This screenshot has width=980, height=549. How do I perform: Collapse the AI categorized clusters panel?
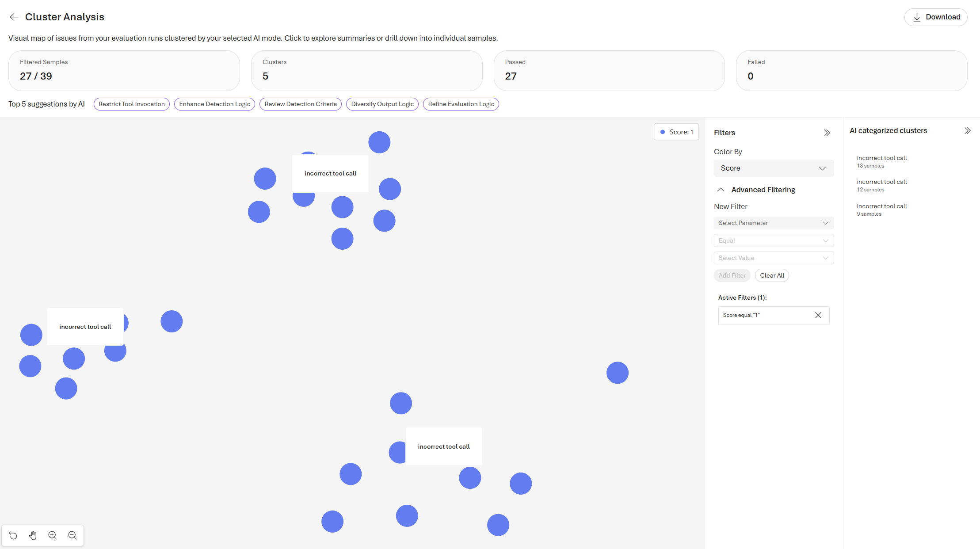click(968, 130)
